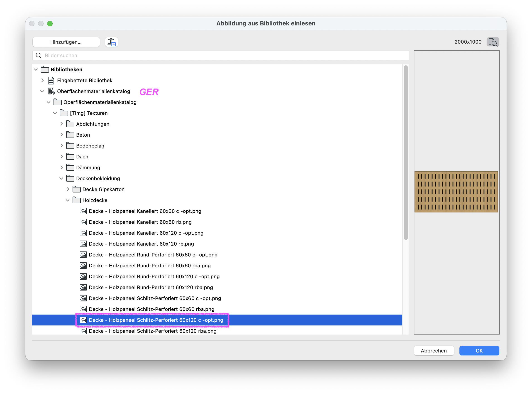Confirm the dialog with OK
This screenshot has width=532, height=394.
coord(479,351)
